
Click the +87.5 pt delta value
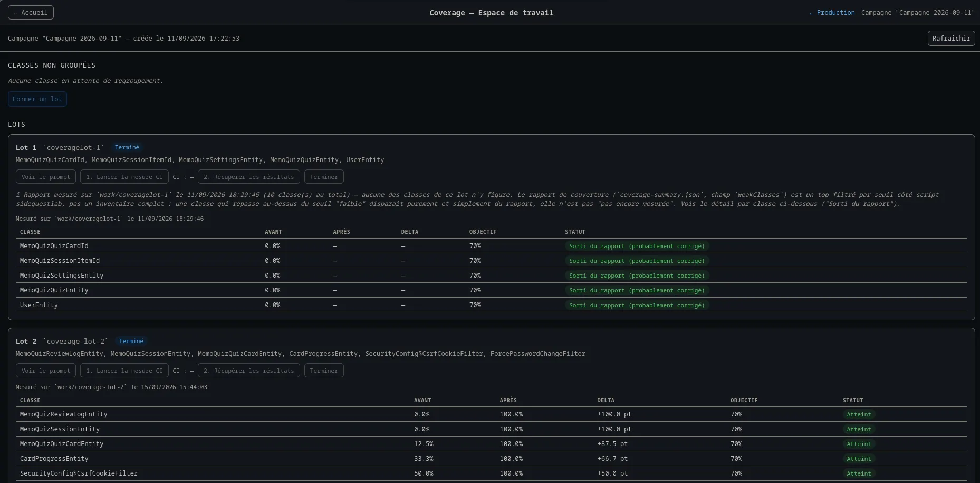[612, 444]
